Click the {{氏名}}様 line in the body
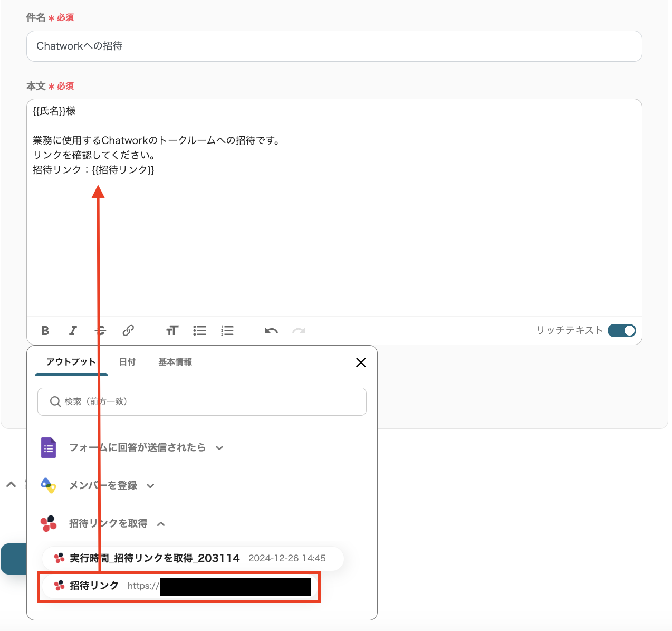This screenshot has width=672, height=631. click(x=54, y=111)
